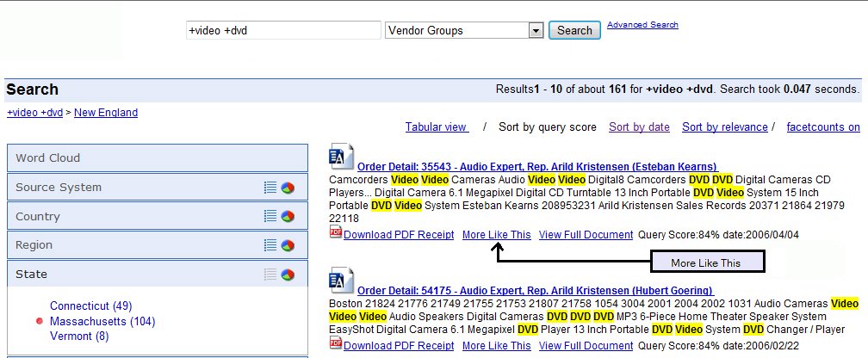Screen dimensions: 868x358
Task: Open list view for Region facet
Action: (x=270, y=245)
